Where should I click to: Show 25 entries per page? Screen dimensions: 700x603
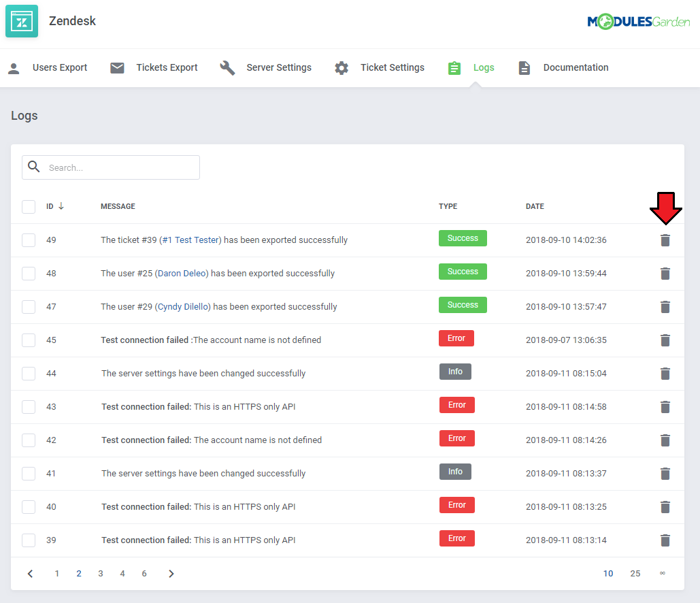(x=635, y=574)
